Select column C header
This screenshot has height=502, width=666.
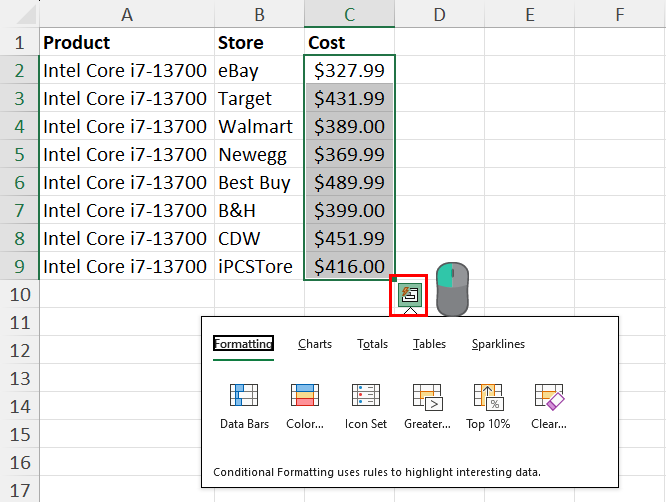[x=350, y=14]
